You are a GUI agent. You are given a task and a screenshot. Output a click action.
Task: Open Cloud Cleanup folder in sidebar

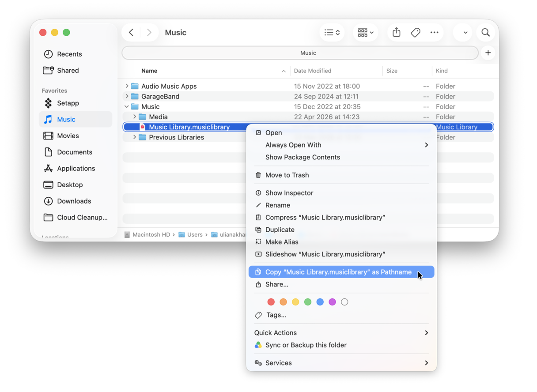point(76,217)
